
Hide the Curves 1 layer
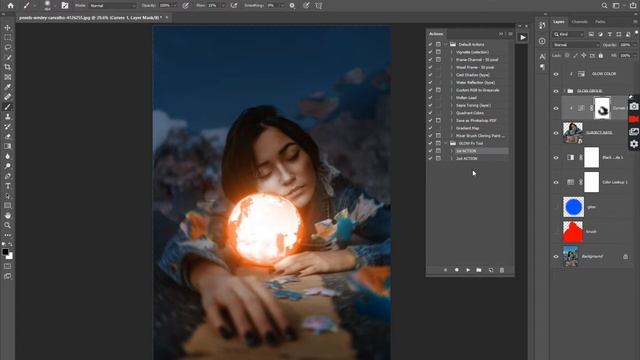[556, 108]
